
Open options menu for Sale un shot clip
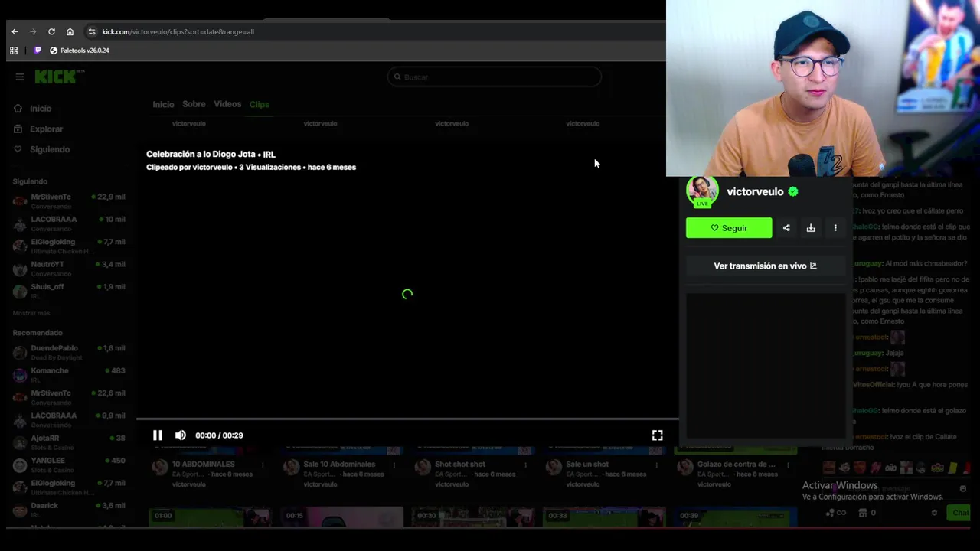click(x=656, y=465)
